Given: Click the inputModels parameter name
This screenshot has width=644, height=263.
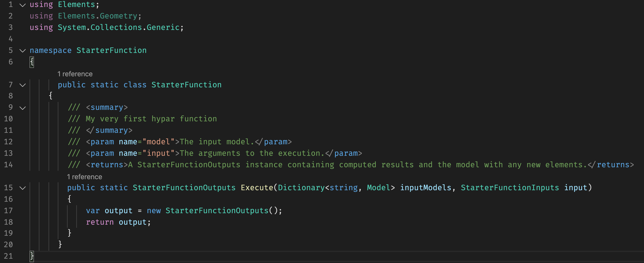Looking at the screenshot, I should [425, 188].
